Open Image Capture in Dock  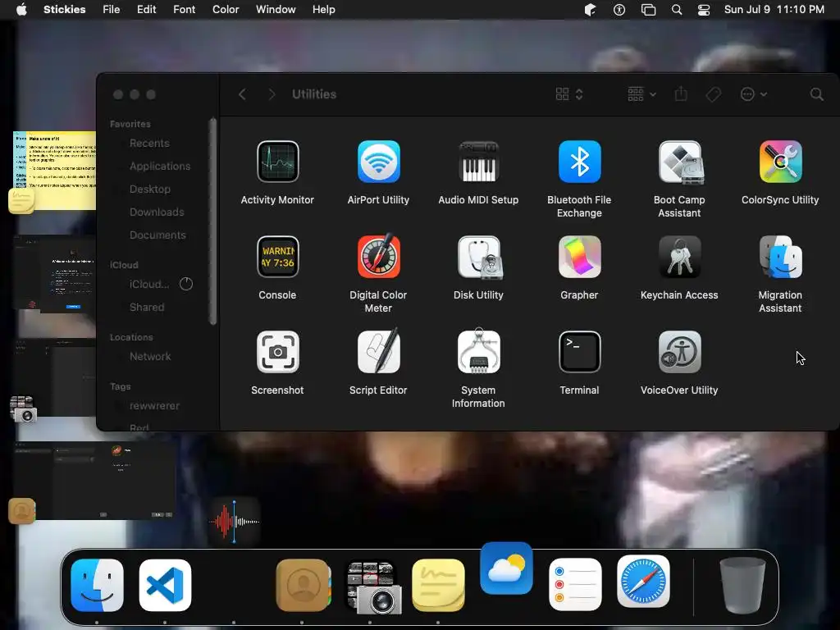372,586
